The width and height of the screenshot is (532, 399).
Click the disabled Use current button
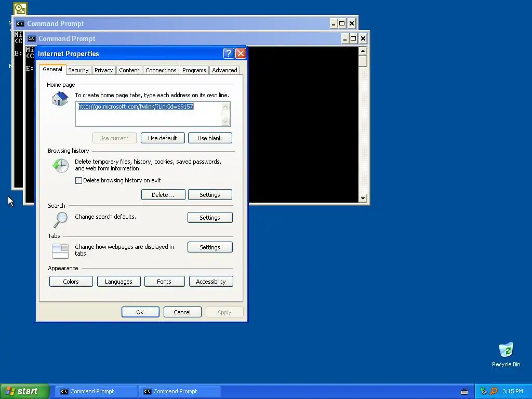114,138
